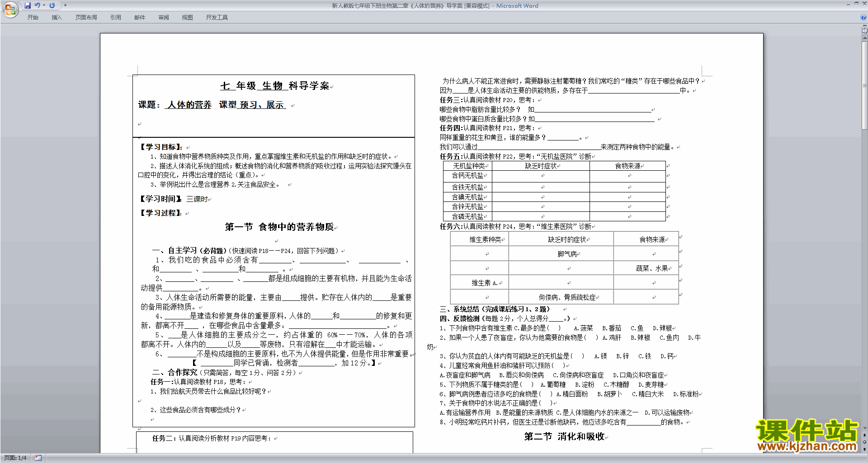Screen dimensions: 868x463
Task: Click the 【学习过程】 heading
Action: (160, 213)
